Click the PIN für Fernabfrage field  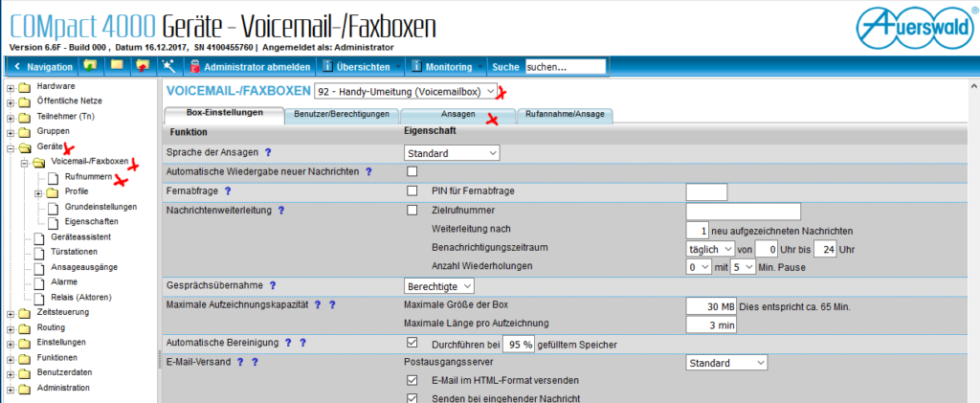[706, 191]
